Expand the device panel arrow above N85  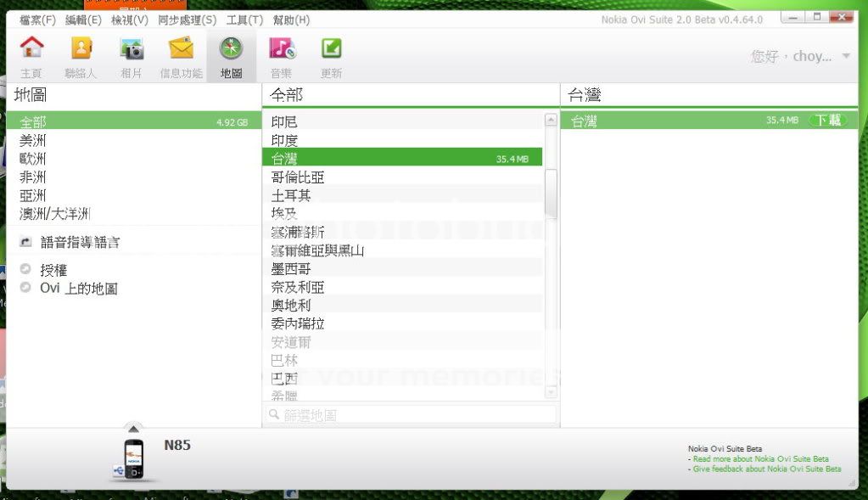[x=133, y=429]
